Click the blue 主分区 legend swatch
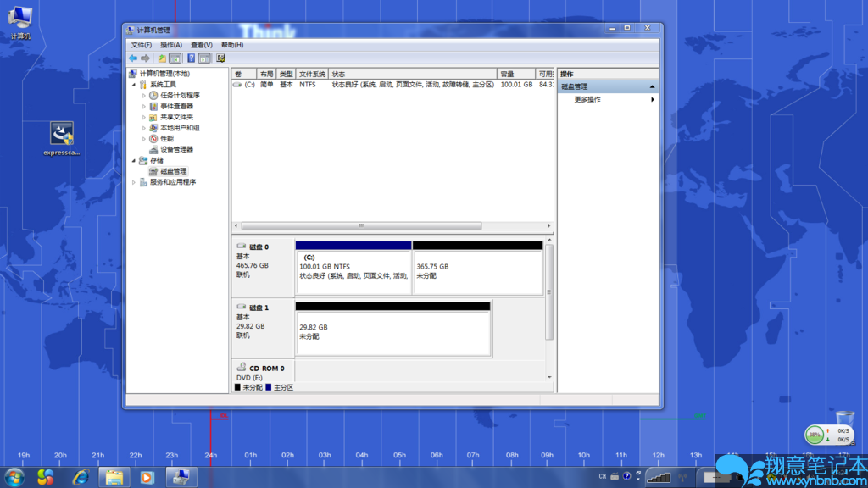This screenshot has height=488, width=868. point(269,387)
